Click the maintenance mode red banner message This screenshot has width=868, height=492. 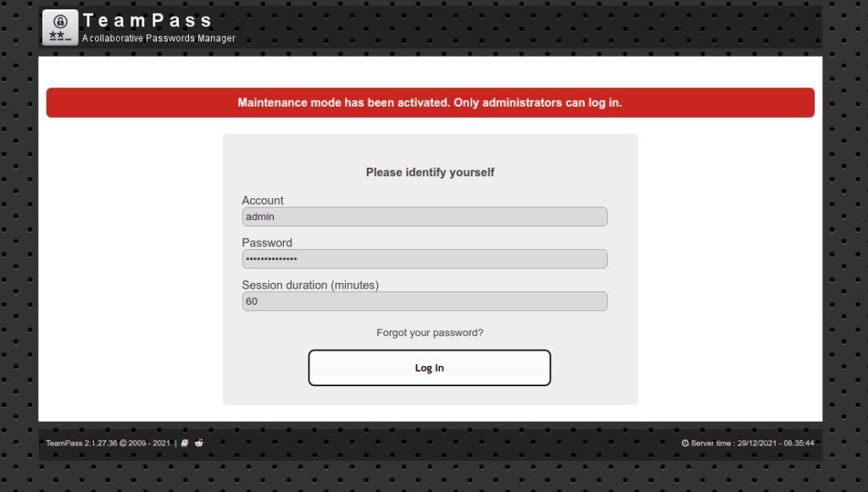pyautogui.click(x=430, y=102)
